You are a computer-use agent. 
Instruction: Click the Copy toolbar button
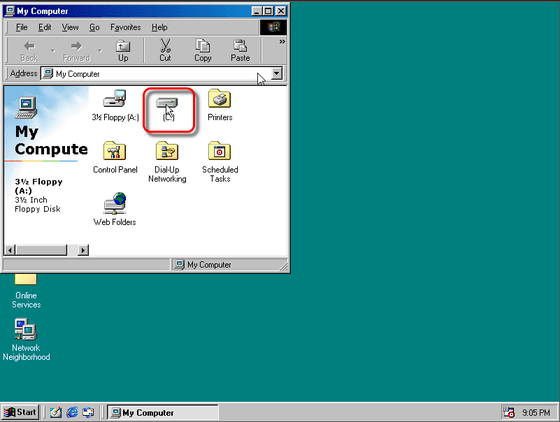[x=202, y=51]
